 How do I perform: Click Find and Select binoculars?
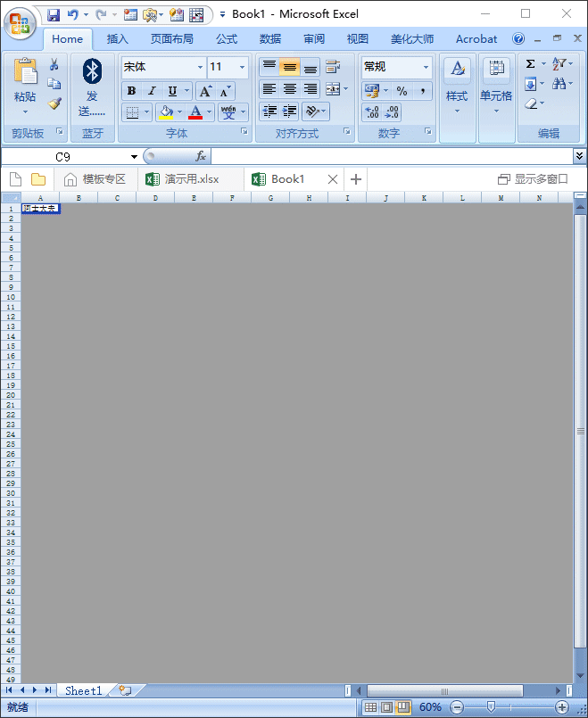(559, 83)
